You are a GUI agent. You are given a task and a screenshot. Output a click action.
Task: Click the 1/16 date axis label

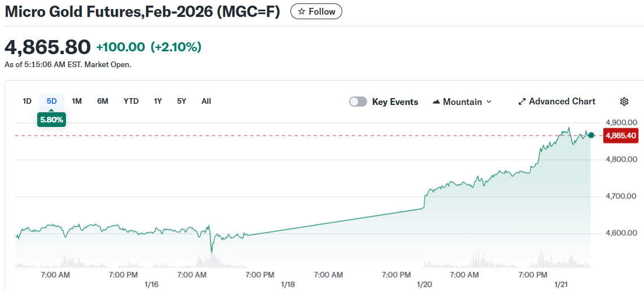tap(151, 284)
